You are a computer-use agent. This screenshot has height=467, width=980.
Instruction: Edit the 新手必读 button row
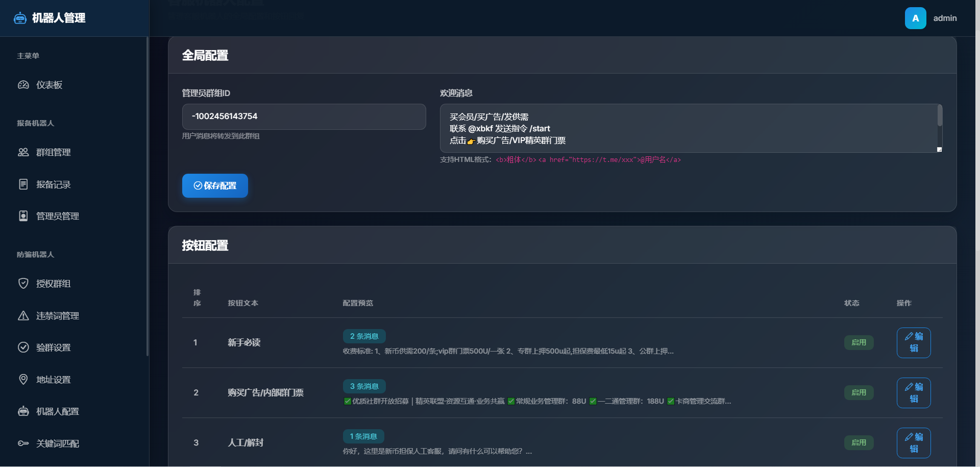(x=913, y=343)
